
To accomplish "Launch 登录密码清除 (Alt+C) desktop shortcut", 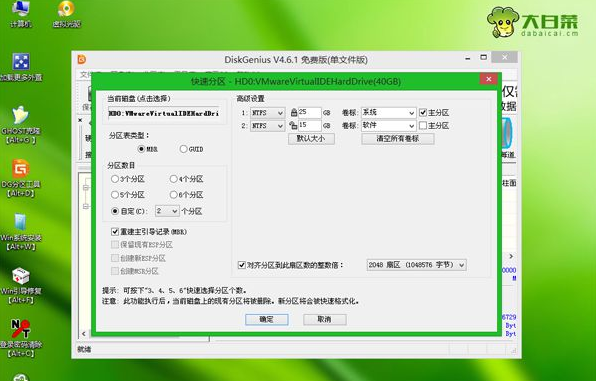I will coord(21,339).
